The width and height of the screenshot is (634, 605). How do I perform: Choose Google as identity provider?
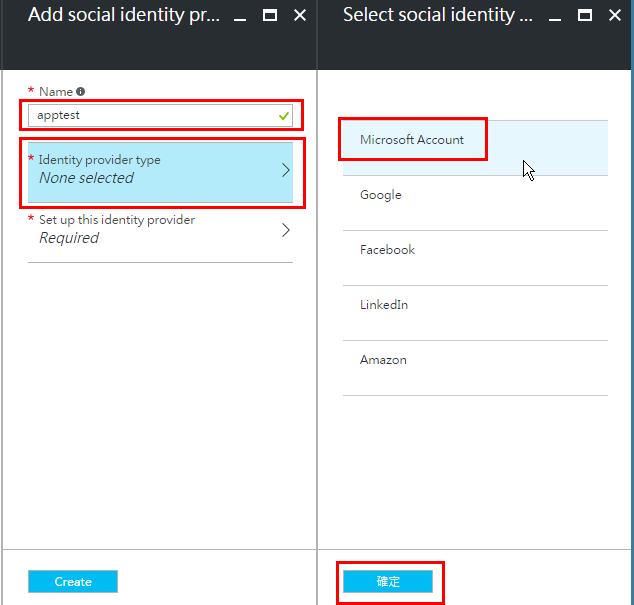click(381, 195)
